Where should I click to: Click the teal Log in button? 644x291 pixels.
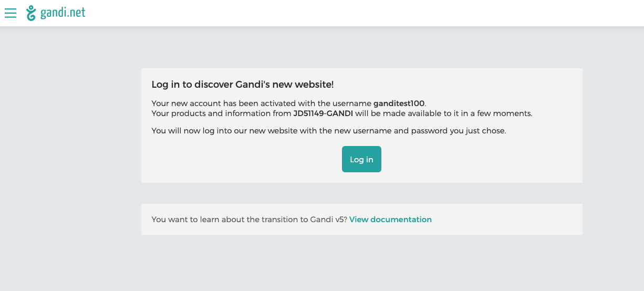tap(361, 159)
